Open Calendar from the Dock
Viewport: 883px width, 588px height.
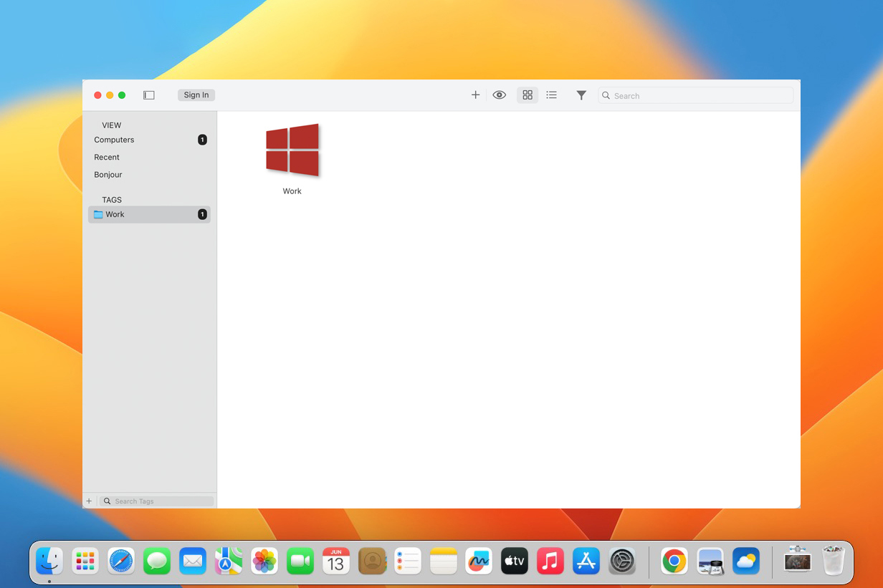(x=336, y=561)
